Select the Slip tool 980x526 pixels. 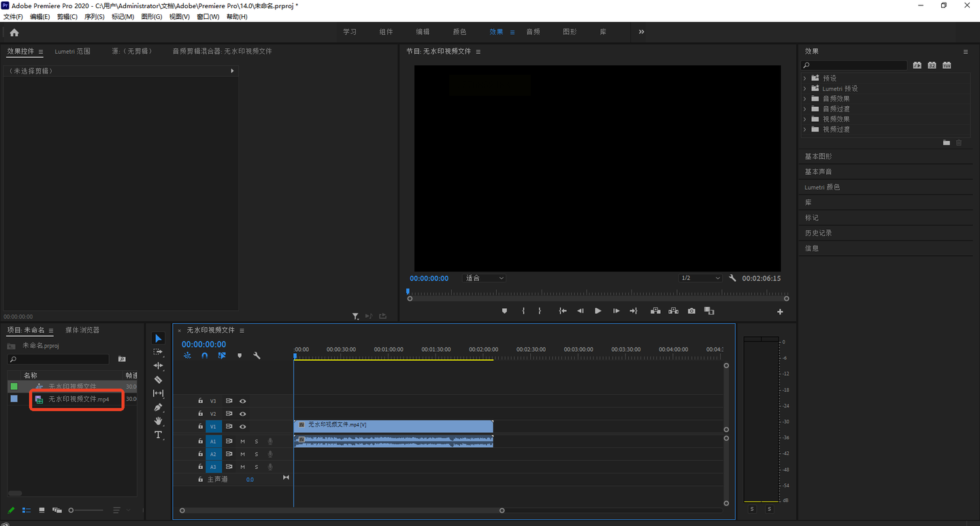point(158,393)
